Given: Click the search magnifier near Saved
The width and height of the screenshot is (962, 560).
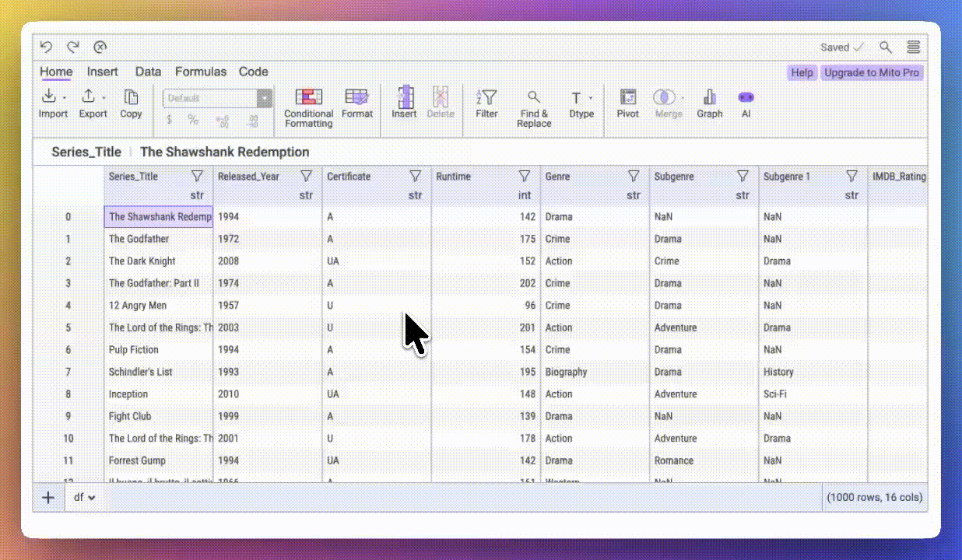Looking at the screenshot, I should [x=886, y=47].
